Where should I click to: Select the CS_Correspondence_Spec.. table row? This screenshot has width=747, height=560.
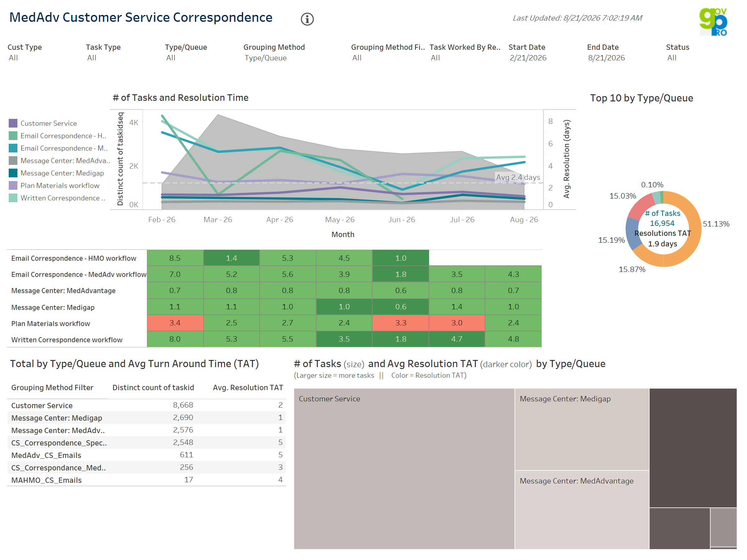tap(147, 442)
